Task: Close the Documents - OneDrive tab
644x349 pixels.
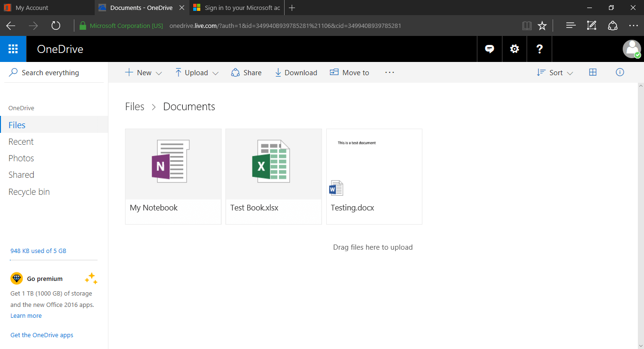Action: [182, 8]
